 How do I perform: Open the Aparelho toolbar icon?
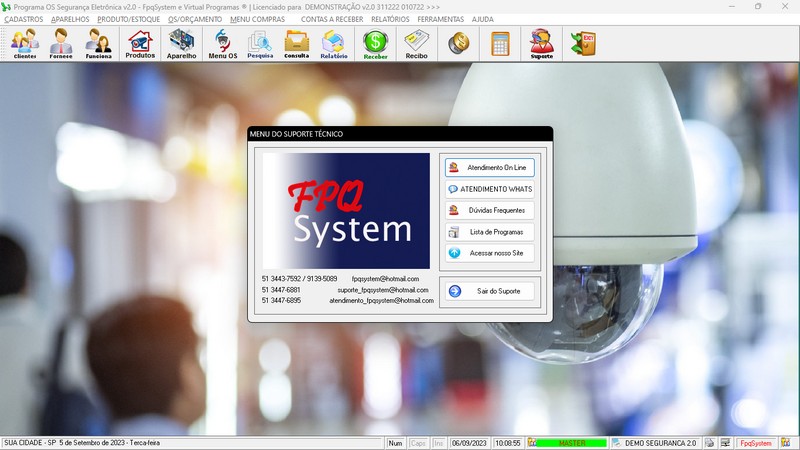(182, 44)
